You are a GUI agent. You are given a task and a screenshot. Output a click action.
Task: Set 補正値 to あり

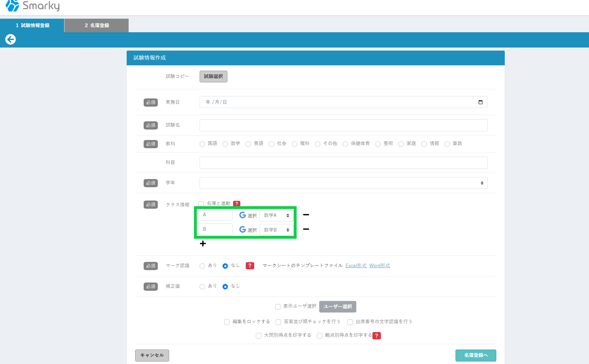(x=202, y=287)
